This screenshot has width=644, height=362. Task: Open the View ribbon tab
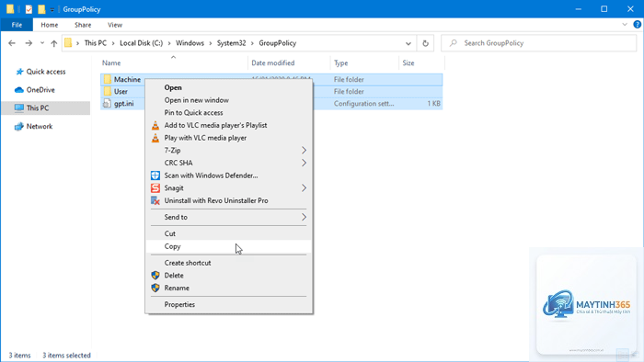[x=115, y=25]
